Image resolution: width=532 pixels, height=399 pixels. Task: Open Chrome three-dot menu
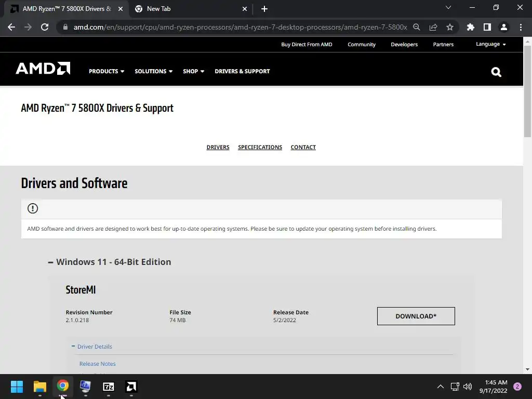tap(521, 27)
